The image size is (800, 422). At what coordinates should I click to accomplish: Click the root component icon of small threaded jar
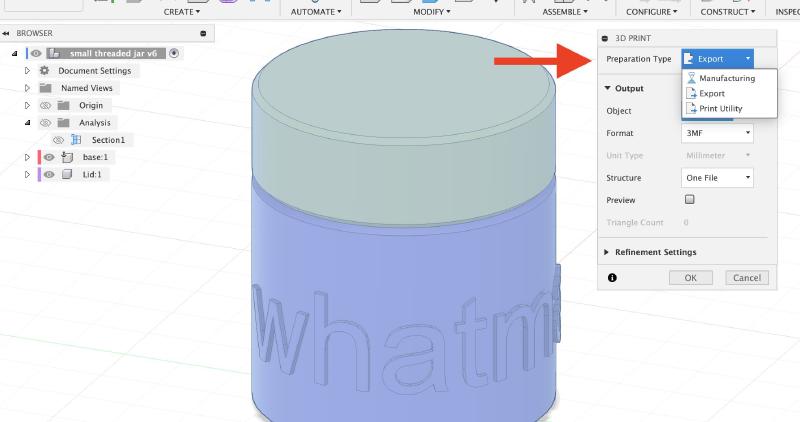click(55, 53)
